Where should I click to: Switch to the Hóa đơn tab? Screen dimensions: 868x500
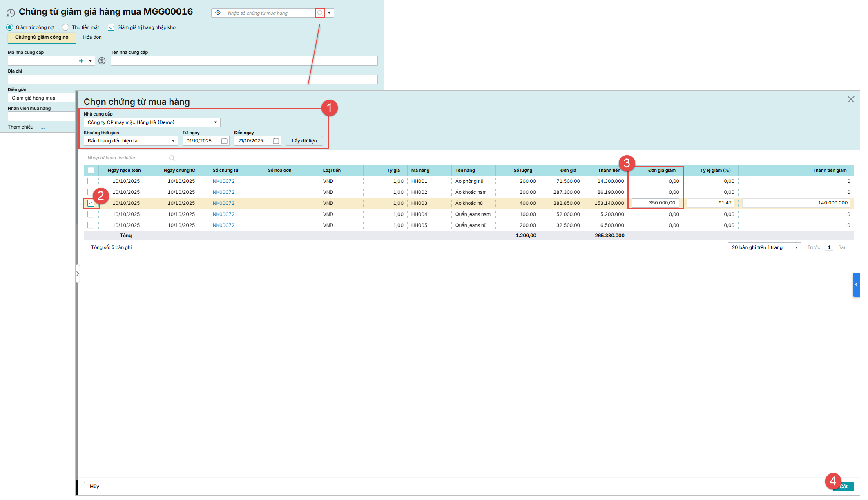[x=92, y=37]
